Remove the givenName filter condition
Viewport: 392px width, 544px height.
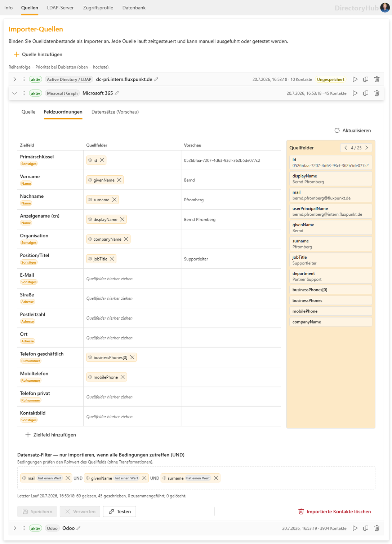tap(144, 478)
